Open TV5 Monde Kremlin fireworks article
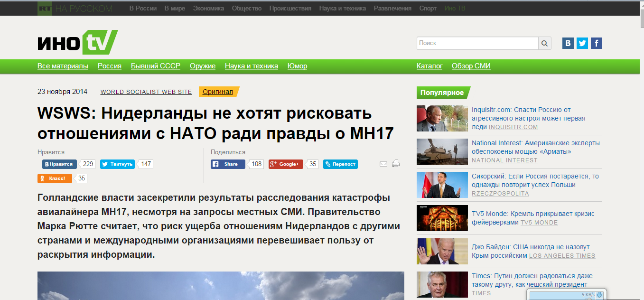 coord(533,218)
